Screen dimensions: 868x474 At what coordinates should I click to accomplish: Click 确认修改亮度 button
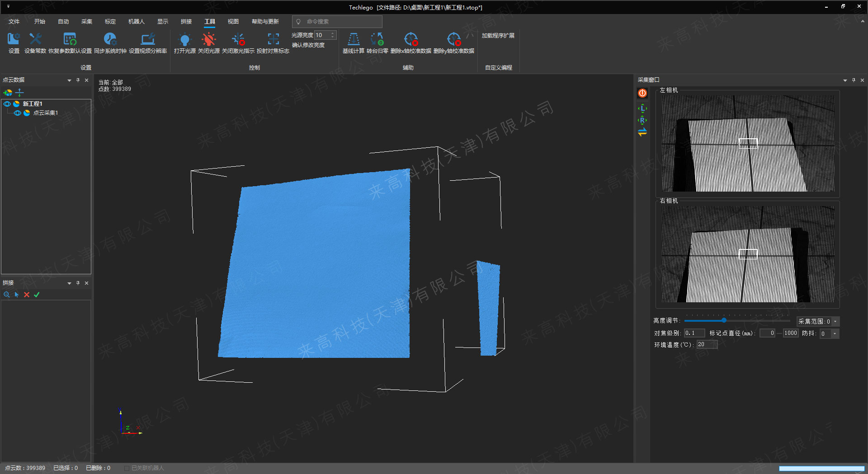click(x=308, y=45)
